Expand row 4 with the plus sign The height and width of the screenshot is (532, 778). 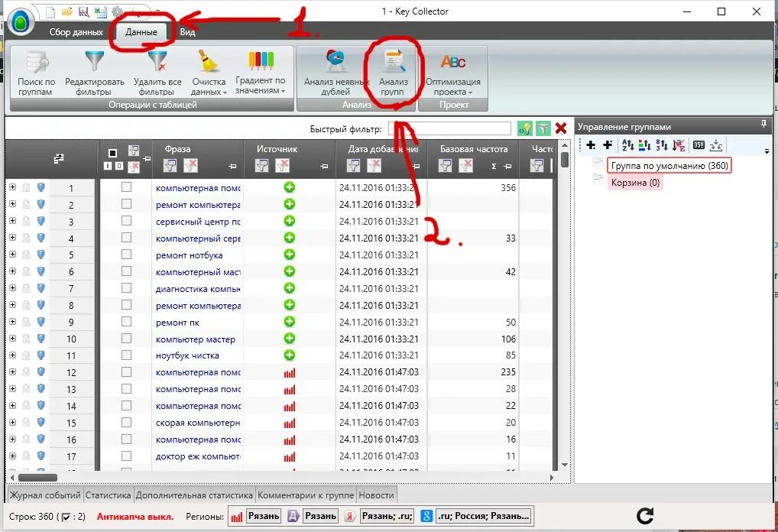tap(12, 238)
